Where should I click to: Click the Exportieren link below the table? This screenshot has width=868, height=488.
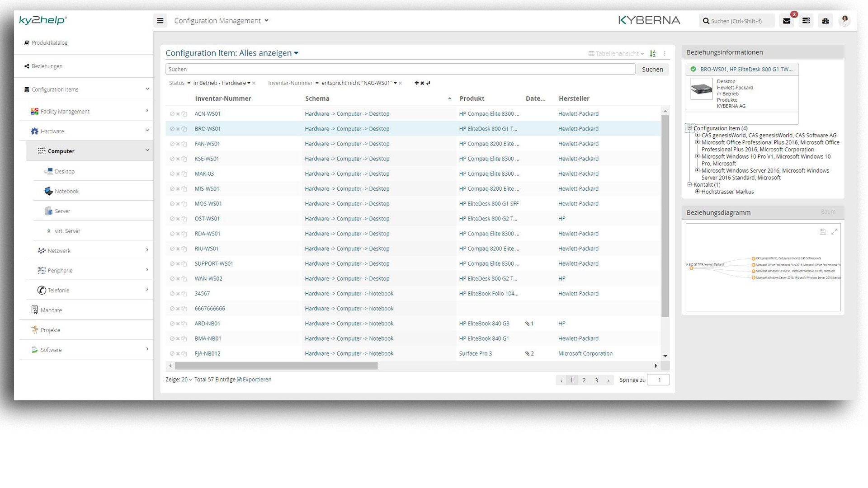pyautogui.click(x=257, y=379)
